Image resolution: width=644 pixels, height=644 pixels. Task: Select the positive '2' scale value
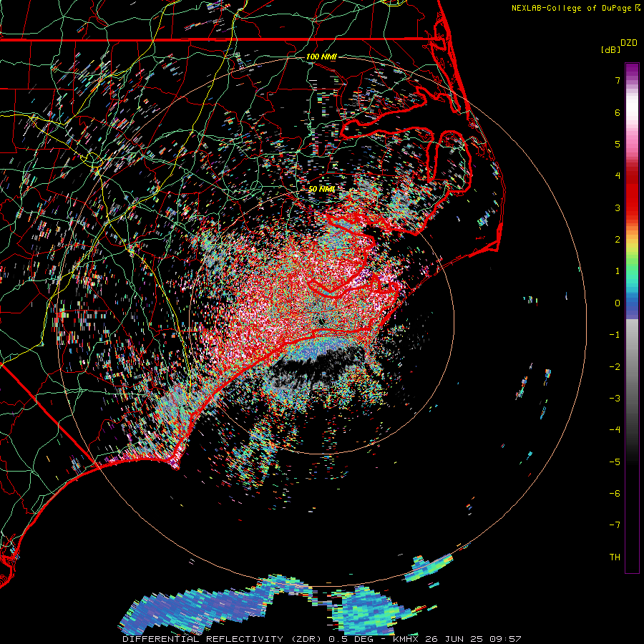pos(618,240)
